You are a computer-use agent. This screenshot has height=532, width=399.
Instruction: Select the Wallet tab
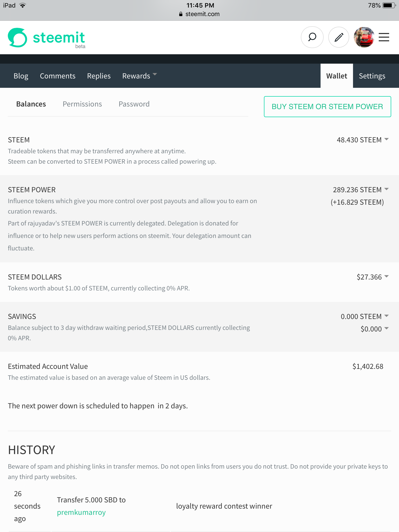pyautogui.click(x=337, y=76)
